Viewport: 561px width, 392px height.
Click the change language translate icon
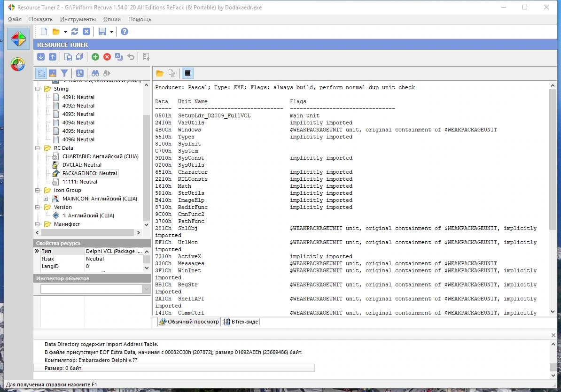click(x=119, y=57)
